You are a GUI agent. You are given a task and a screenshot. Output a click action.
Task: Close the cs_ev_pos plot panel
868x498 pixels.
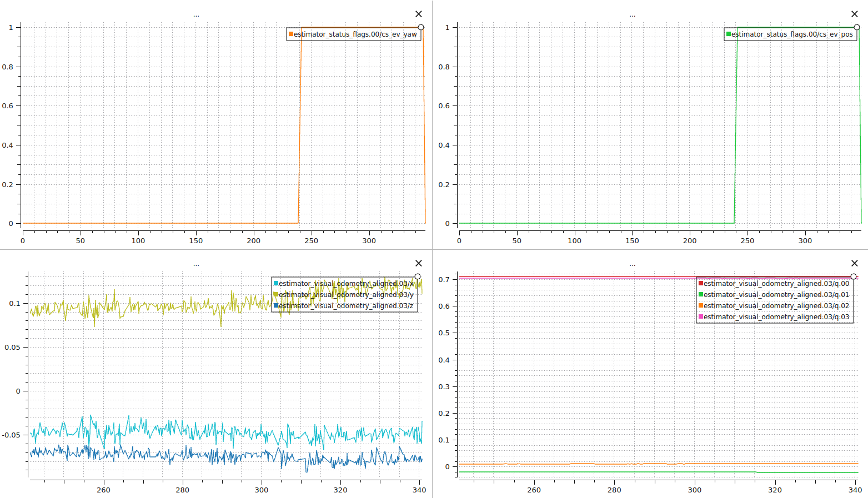pos(855,14)
